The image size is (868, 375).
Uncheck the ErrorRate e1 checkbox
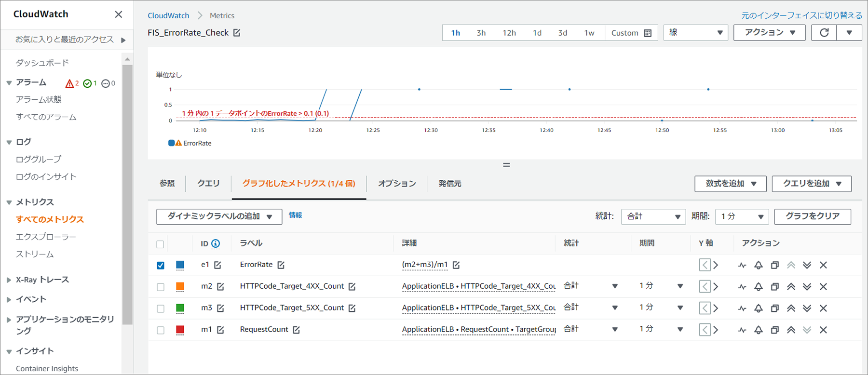tap(160, 265)
